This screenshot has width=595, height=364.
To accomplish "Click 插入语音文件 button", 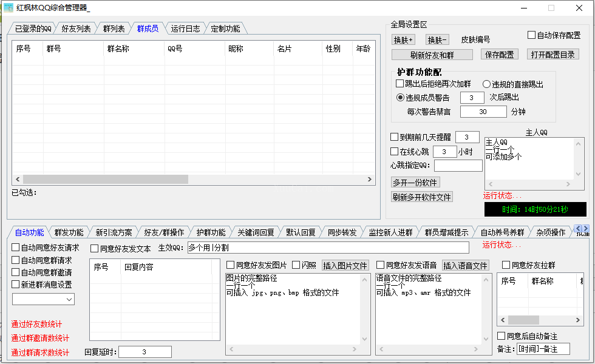I will 465,265.
